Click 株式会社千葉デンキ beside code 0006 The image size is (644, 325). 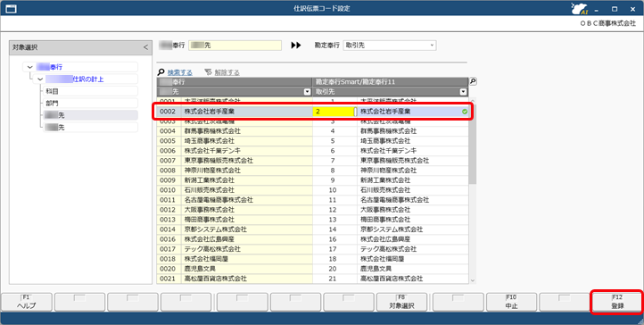coord(212,151)
